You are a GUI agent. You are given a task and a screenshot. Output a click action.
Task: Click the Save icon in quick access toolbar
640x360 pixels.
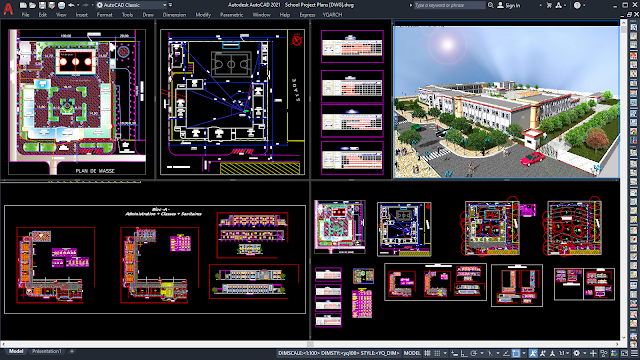pyautogui.click(x=42, y=5)
